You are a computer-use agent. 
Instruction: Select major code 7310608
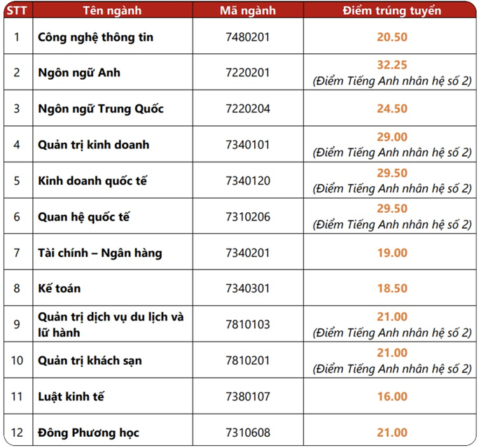tap(248, 433)
